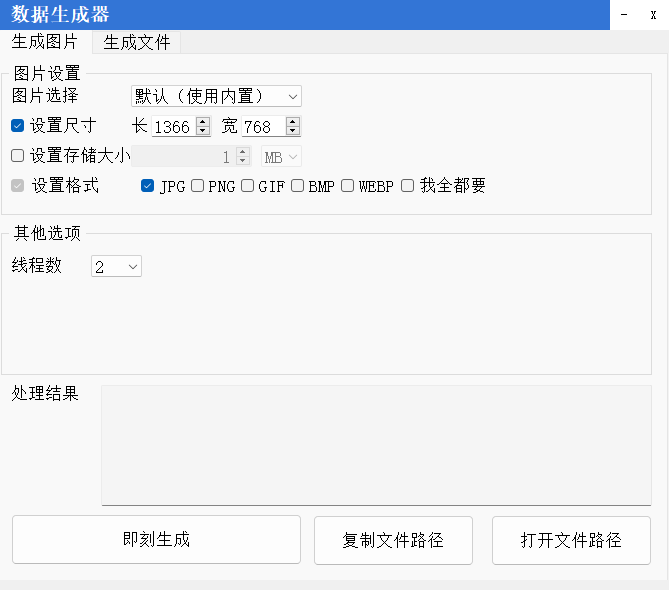Open the 图片选择 dropdown 默认（使用内置）

(x=216, y=96)
